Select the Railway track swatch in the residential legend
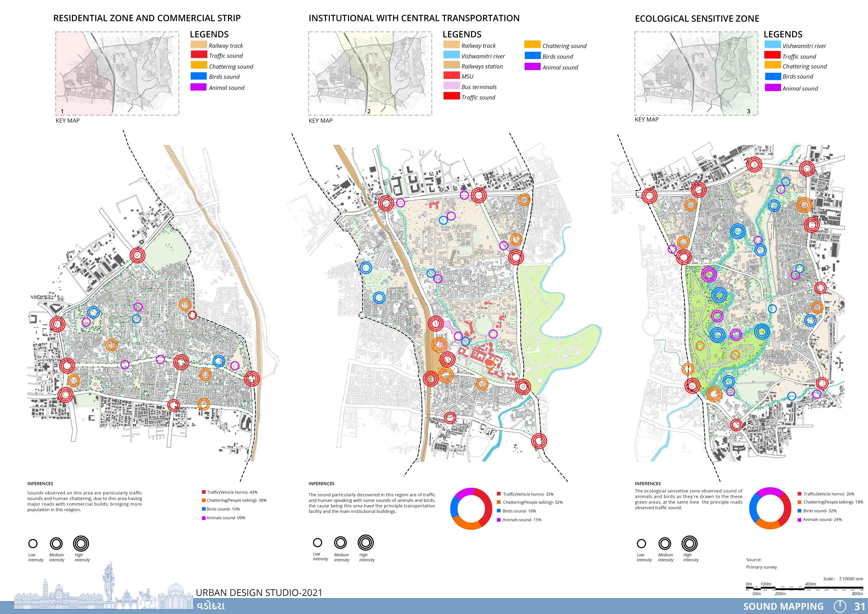The image size is (868, 614). click(198, 45)
